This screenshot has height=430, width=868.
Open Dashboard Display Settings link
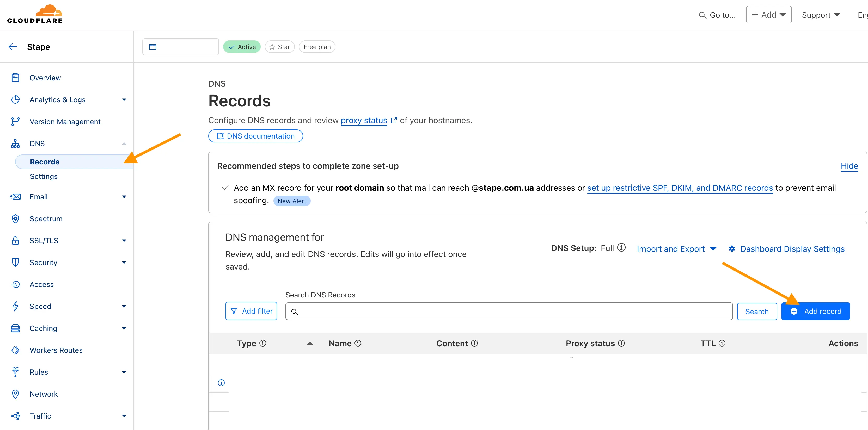click(x=792, y=249)
